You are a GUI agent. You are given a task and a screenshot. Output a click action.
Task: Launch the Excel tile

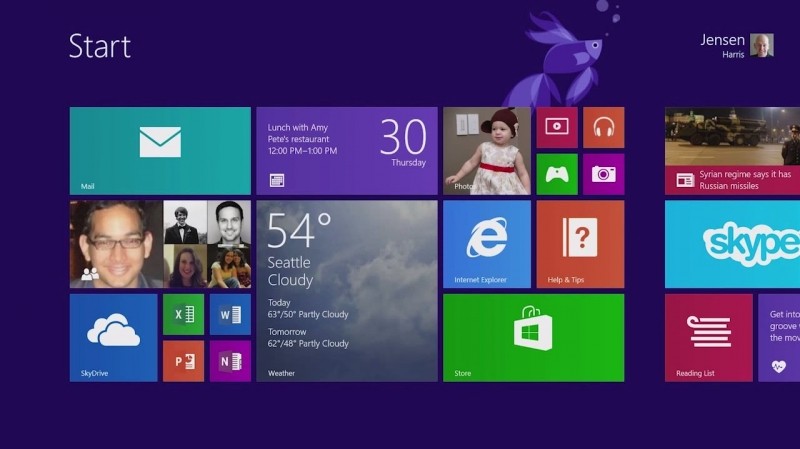(x=184, y=314)
